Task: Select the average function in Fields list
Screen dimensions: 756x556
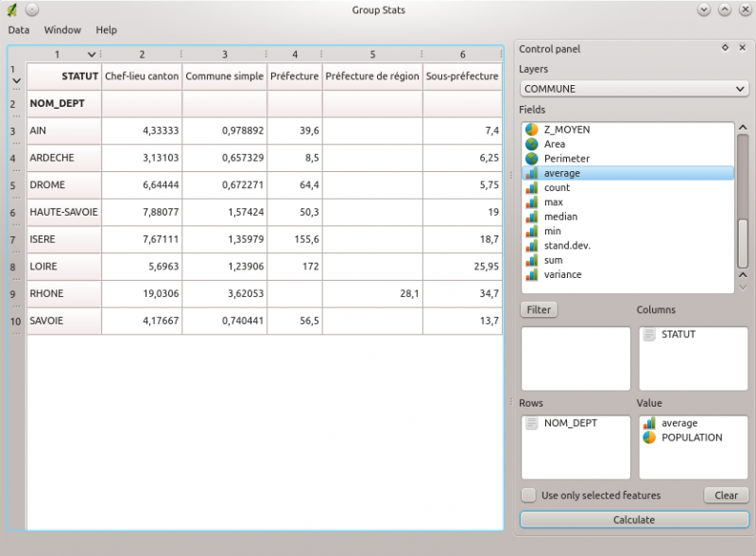Action: 562,173
